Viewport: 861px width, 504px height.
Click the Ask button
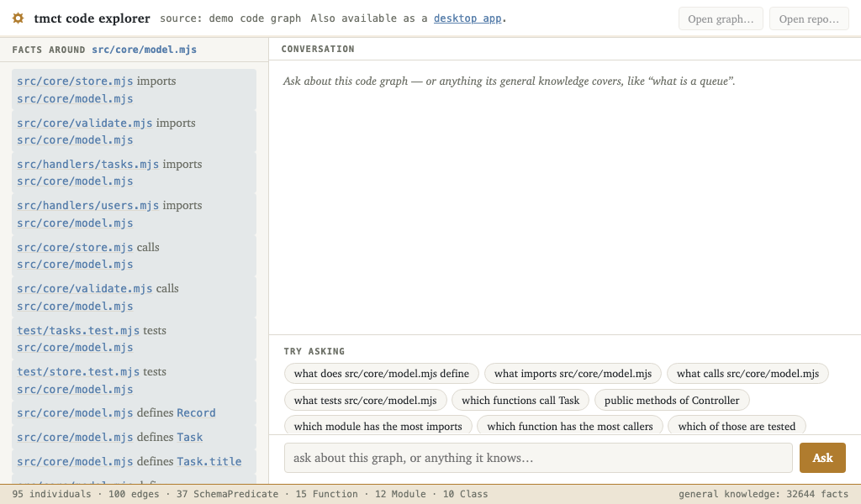[x=822, y=458]
